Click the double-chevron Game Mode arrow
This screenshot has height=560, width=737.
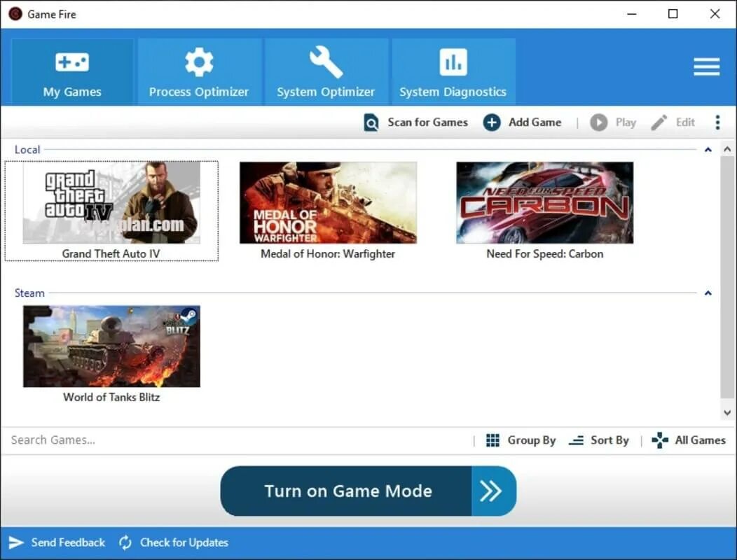coord(491,491)
